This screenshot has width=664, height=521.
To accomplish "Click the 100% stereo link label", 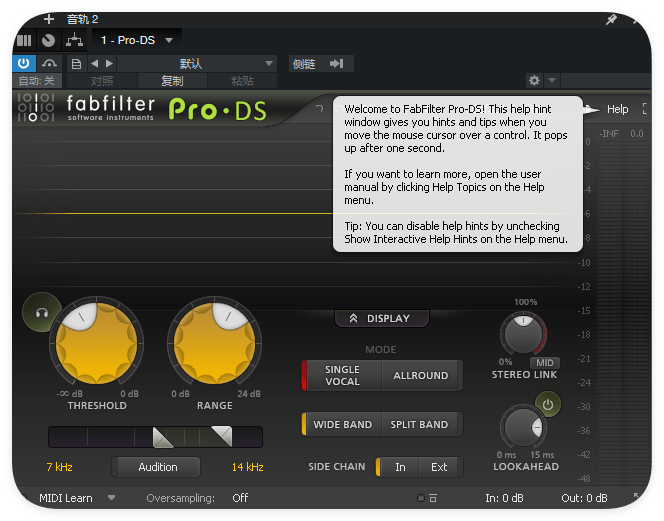I will 526,302.
